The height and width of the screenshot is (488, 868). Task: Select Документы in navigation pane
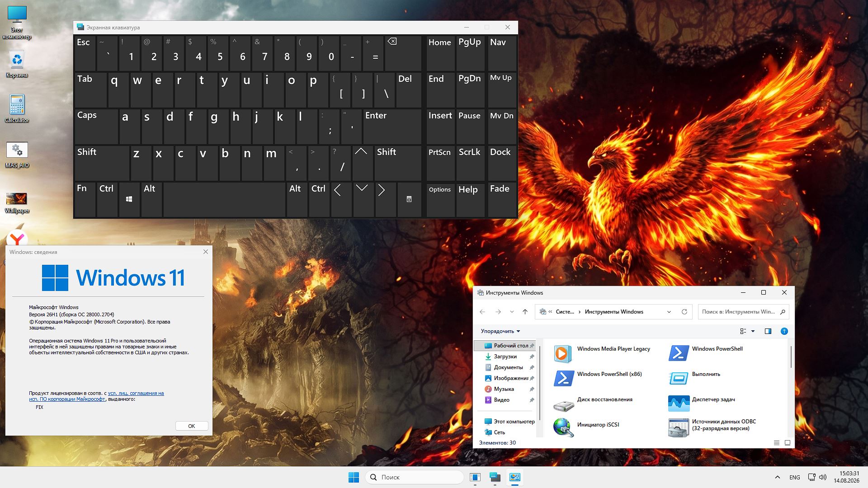point(505,367)
